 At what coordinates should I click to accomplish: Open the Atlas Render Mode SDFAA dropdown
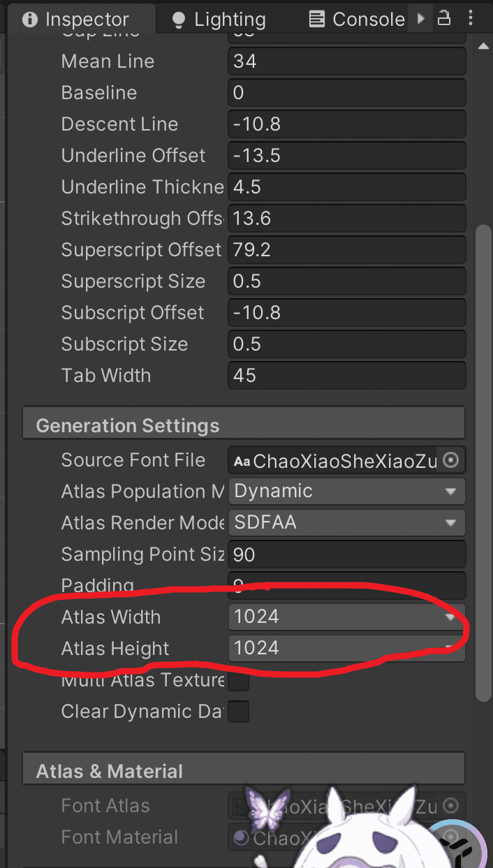point(346,523)
